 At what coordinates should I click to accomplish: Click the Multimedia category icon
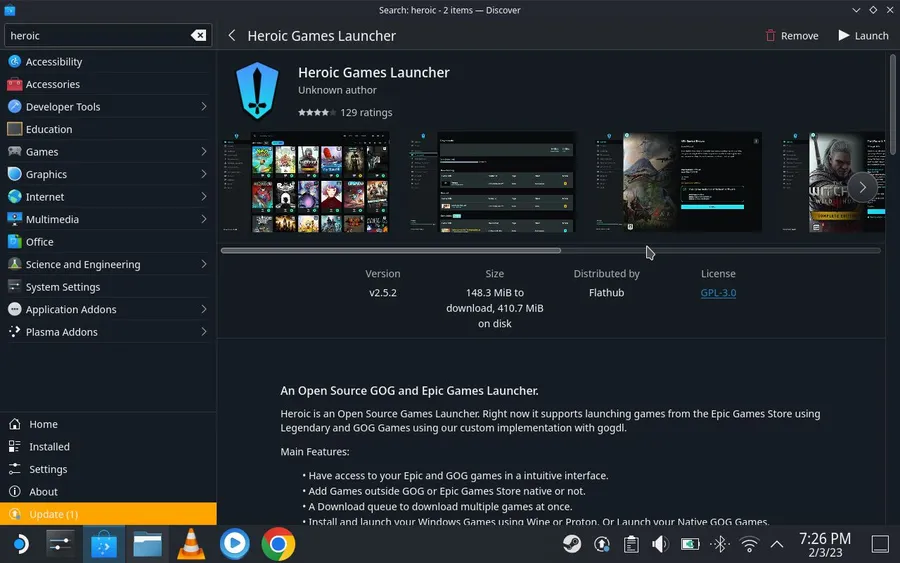15,219
